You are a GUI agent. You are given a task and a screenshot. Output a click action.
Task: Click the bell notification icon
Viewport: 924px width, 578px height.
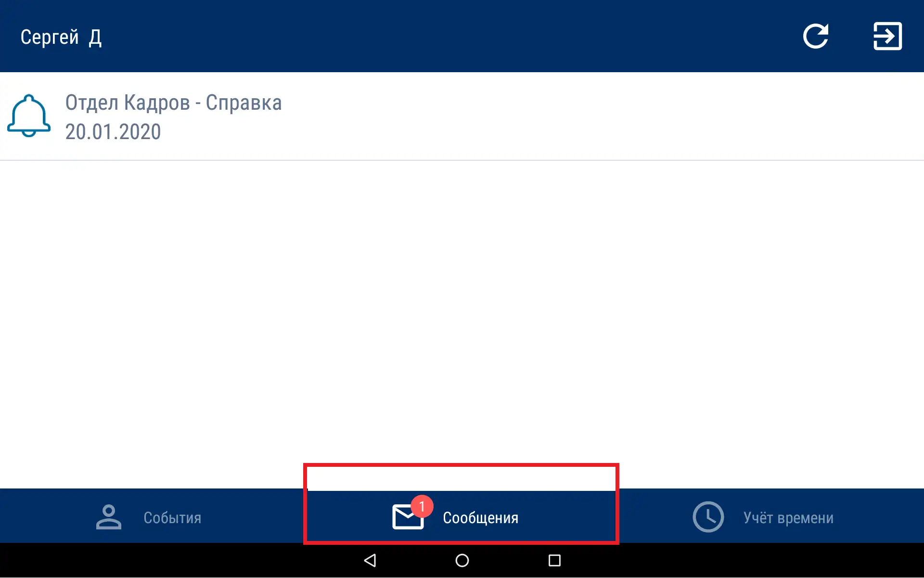(29, 116)
